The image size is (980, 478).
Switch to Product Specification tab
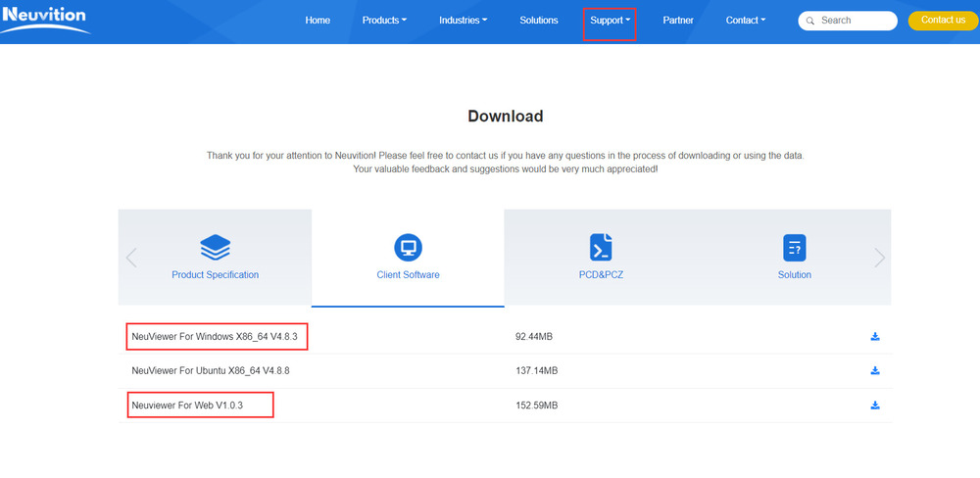coord(215,258)
